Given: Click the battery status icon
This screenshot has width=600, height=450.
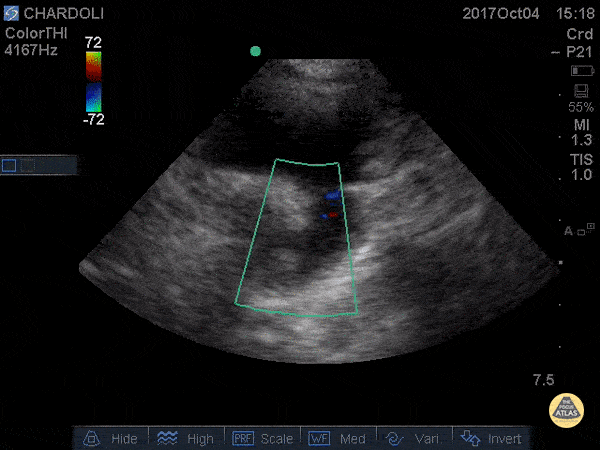Looking at the screenshot, I should tap(580, 71).
